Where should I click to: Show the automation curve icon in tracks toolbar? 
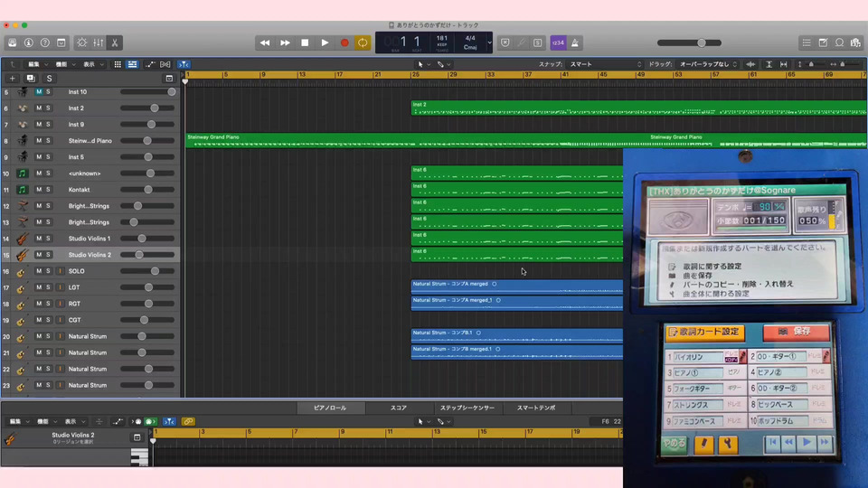pyautogui.click(x=150, y=64)
